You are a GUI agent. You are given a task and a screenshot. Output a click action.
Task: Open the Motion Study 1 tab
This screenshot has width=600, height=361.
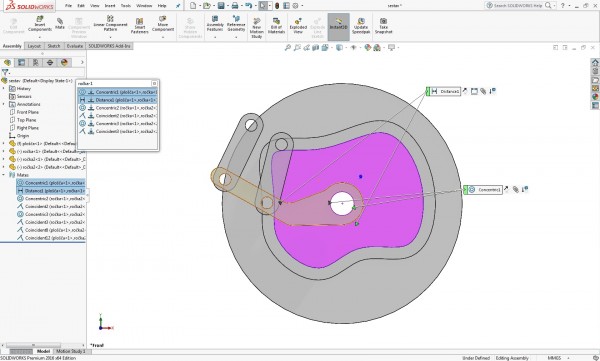coord(70,351)
